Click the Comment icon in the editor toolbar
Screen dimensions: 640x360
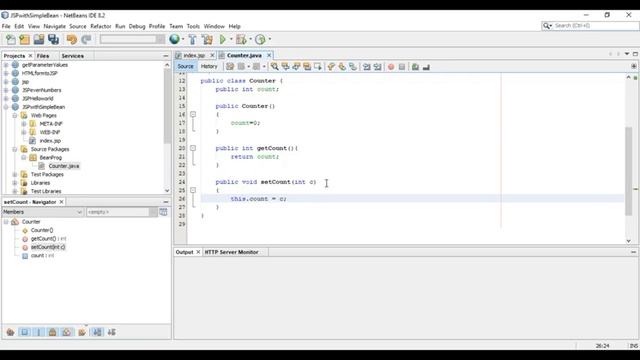(x=415, y=67)
